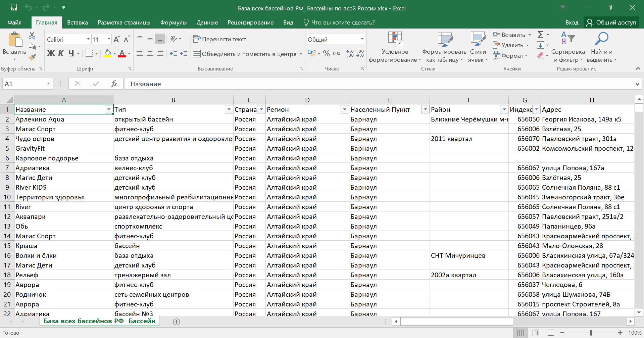Toggle Italic formatting
The width and height of the screenshot is (644, 338).
(61, 53)
